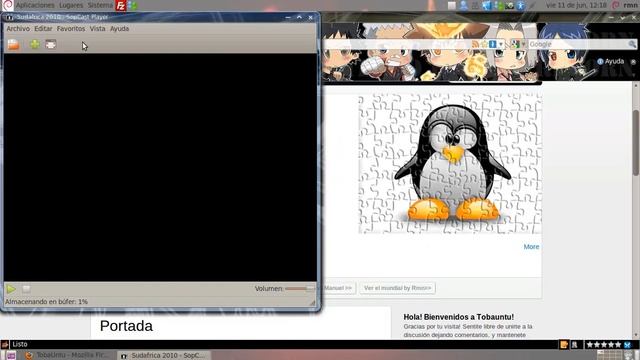Open the Editar menu in SopCast Player
Image resolution: width=640 pixels, height=360 pixels.
[x=43, y=29]
